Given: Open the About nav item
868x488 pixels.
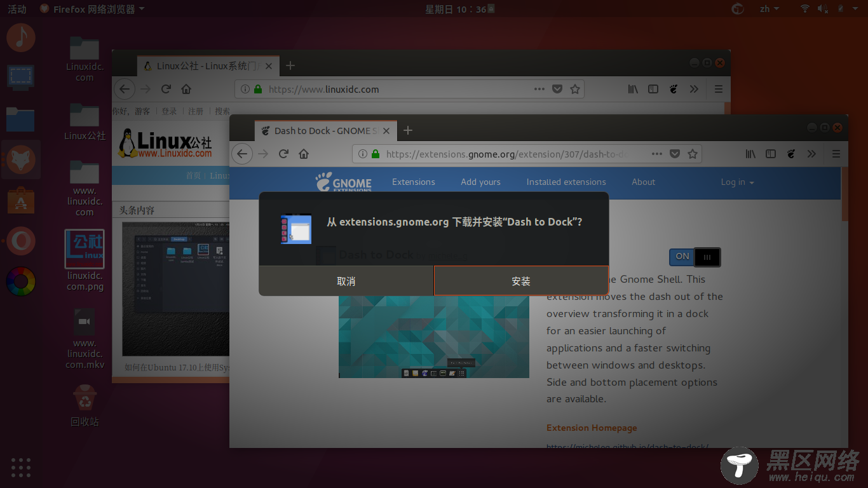Looking at the screenshot, I should point(643,182).
